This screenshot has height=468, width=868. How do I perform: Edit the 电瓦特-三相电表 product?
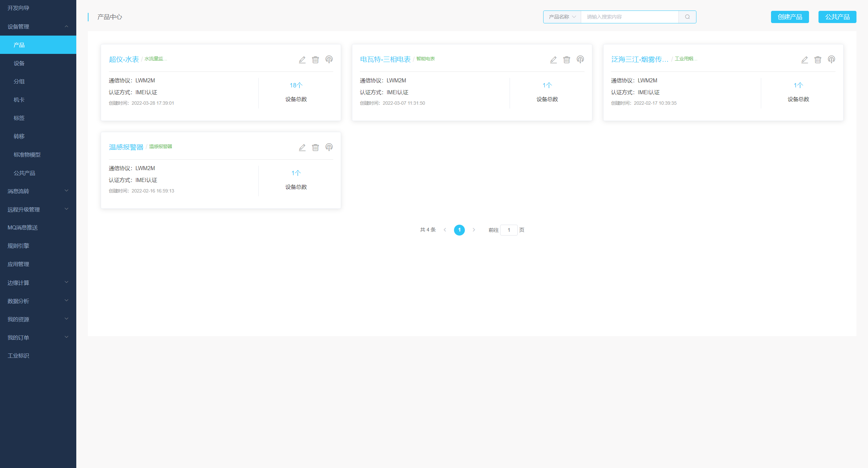[x=553, y=60]
